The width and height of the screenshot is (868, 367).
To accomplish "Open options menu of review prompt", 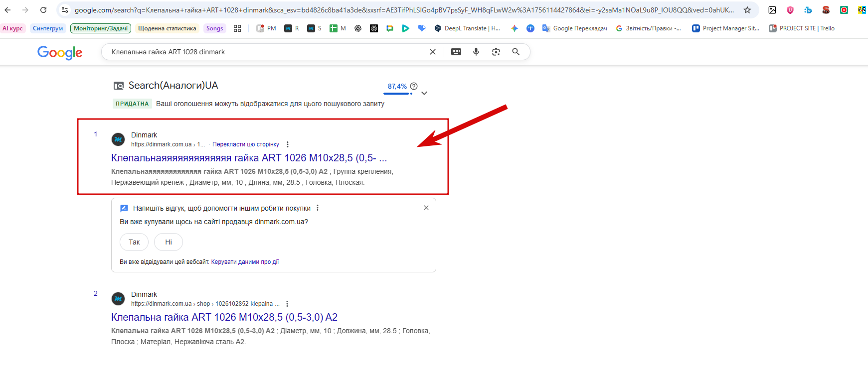I will coord(318,208).
